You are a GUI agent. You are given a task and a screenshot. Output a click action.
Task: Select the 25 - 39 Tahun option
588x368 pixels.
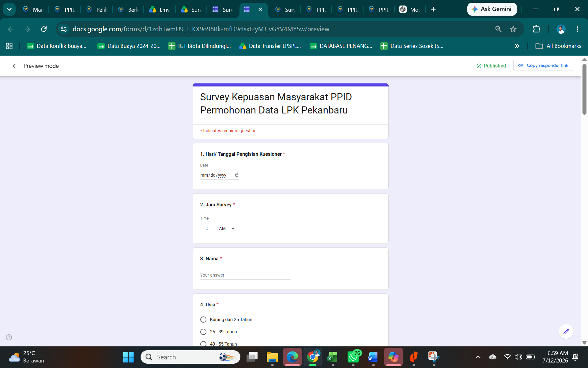point(203,332)
